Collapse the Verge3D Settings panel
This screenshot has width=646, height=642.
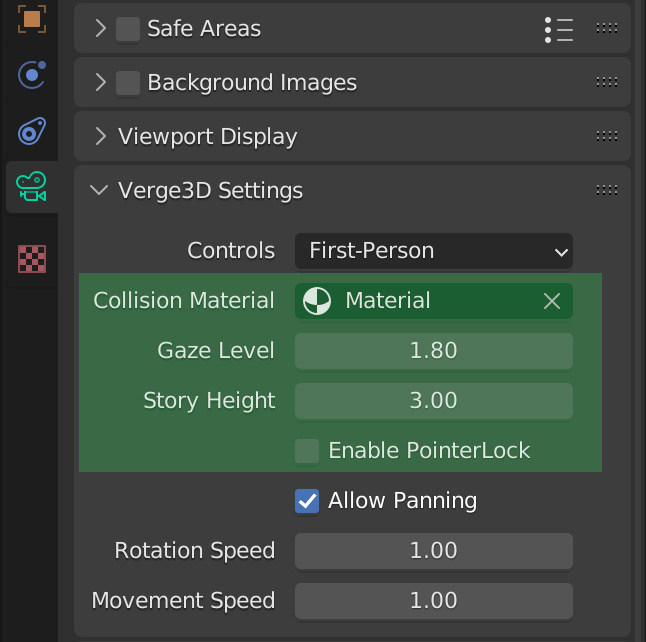point(99,190)
